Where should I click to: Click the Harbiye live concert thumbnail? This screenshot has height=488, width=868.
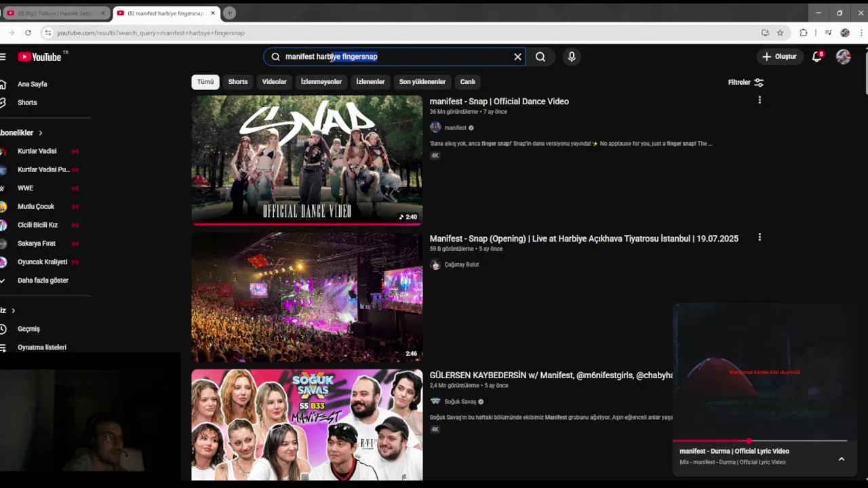[x=307, y=297]
